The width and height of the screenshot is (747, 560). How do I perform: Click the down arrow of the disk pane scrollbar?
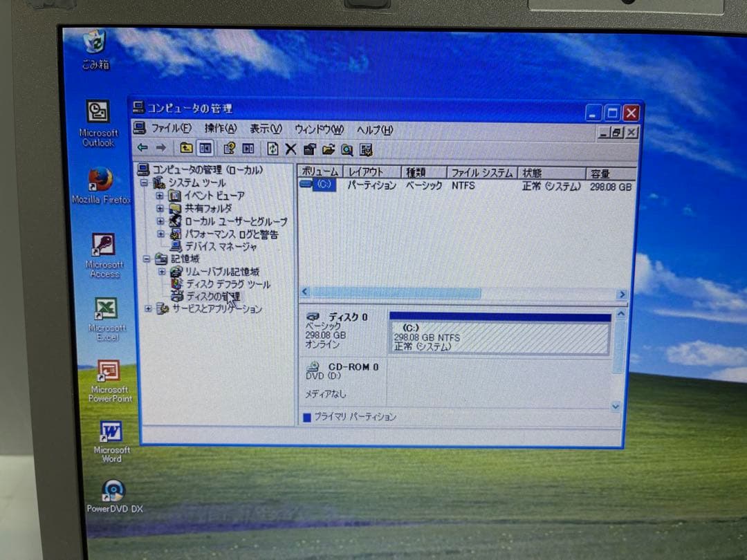point(616,407)
